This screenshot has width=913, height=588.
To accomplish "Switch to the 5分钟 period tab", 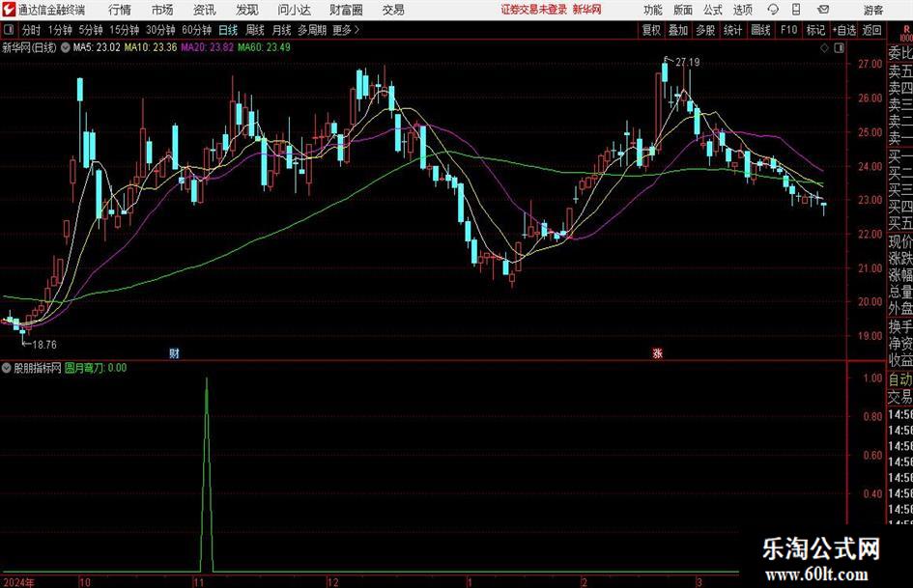I will (90, 30).
